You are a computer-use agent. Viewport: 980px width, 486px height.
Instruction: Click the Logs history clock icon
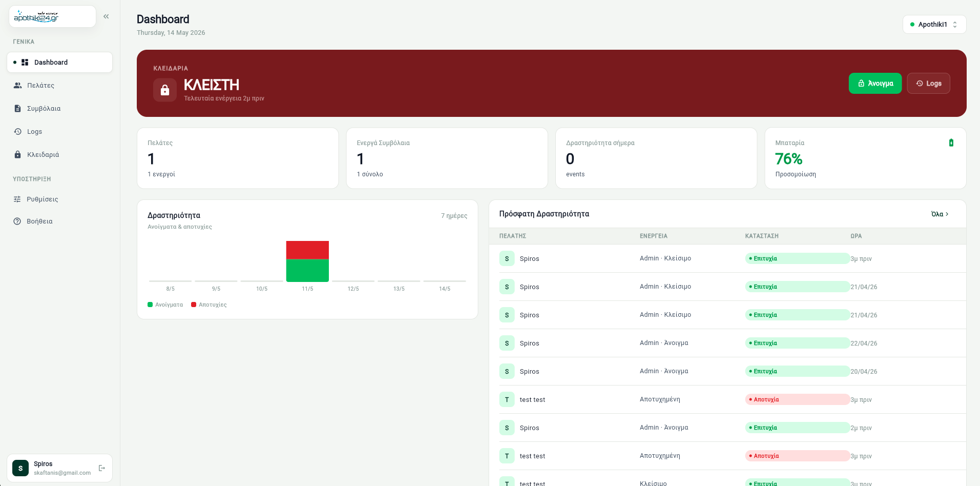coord(17,132)
